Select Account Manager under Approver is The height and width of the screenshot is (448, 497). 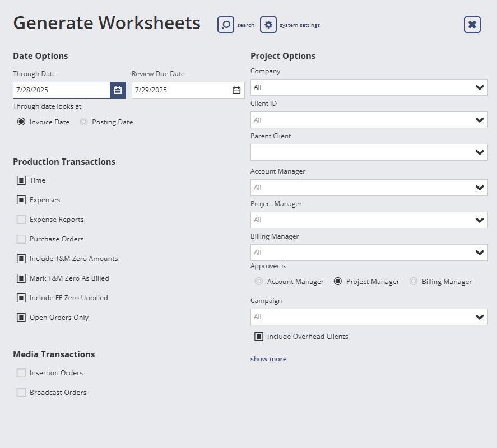click(258, 281)
